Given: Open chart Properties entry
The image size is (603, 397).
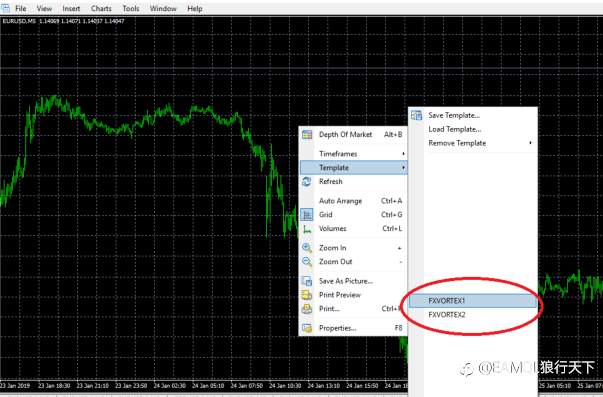Looking at the screenshot, I should [353, 328].
